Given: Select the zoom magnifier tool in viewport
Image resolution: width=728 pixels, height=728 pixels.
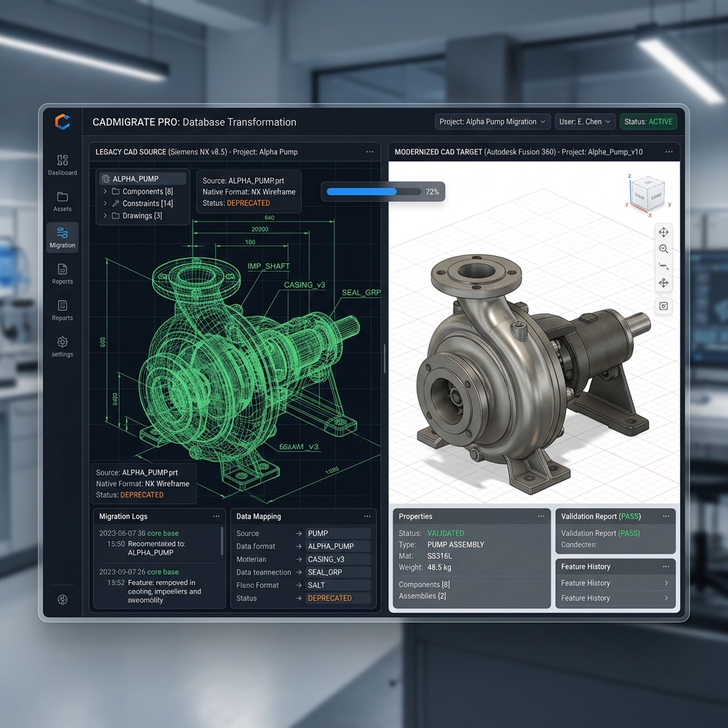Looking at the screenshot, I should point(663,249).
